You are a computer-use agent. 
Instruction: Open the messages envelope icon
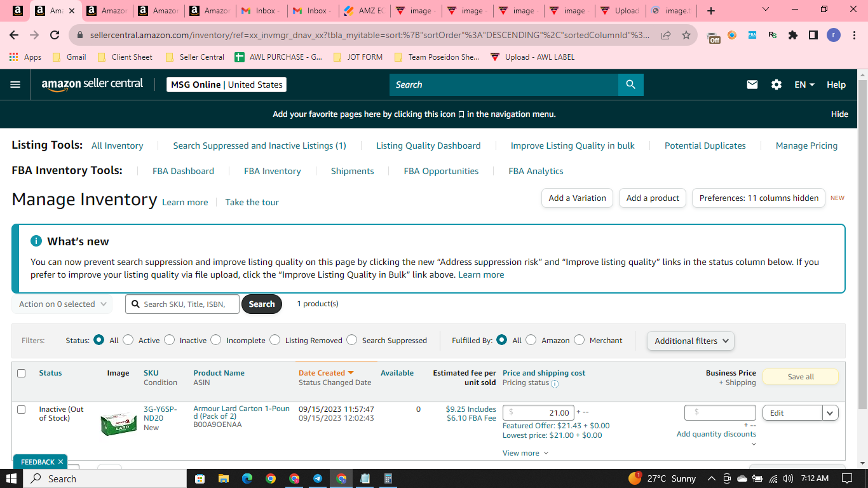click(x=752, y=85)
